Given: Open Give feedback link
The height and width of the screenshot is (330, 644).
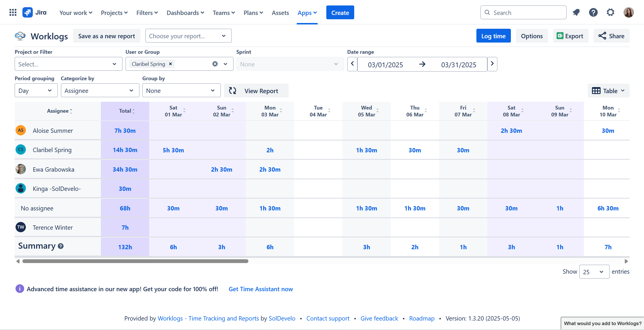Looking at the screenshot, I should 379,318.
